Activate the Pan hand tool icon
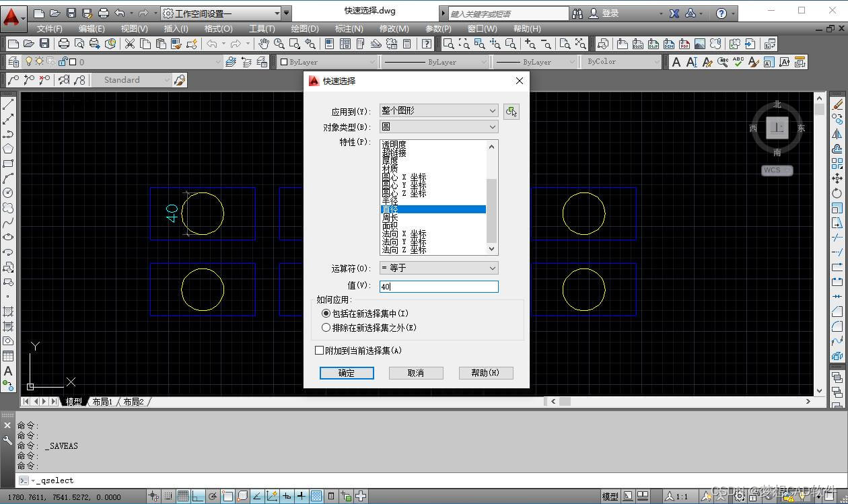This screenshot has height=504, width=848. pos(262,43)
